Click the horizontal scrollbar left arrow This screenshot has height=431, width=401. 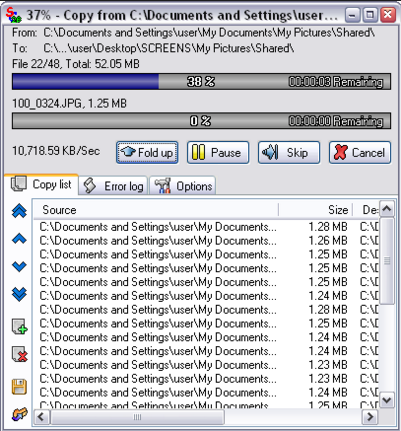(x=42, y=417)
